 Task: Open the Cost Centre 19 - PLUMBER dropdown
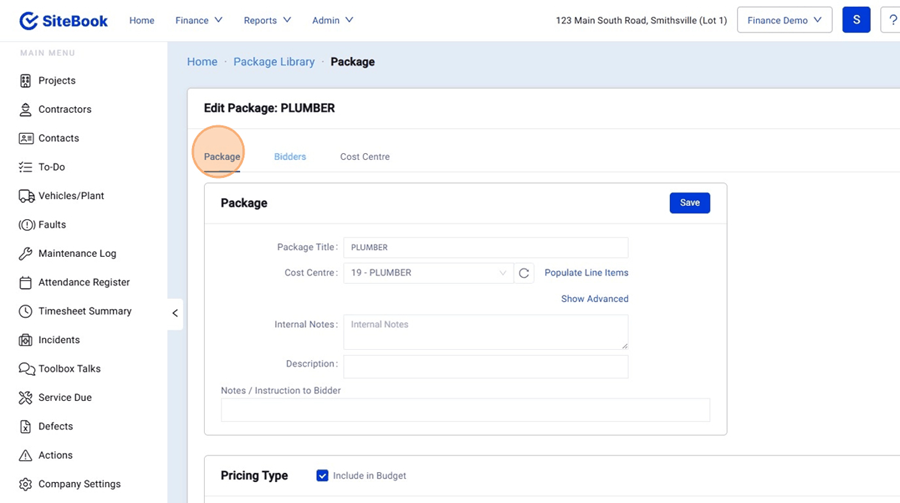428,273
